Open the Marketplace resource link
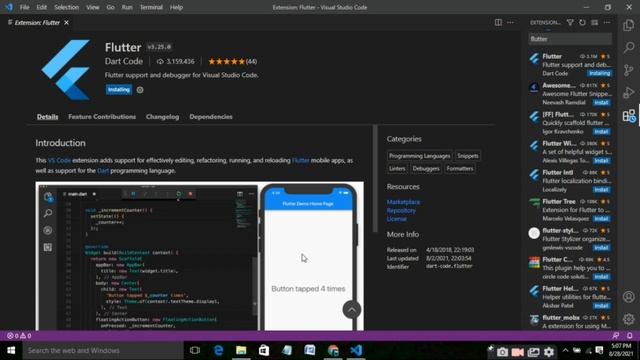 403,202
